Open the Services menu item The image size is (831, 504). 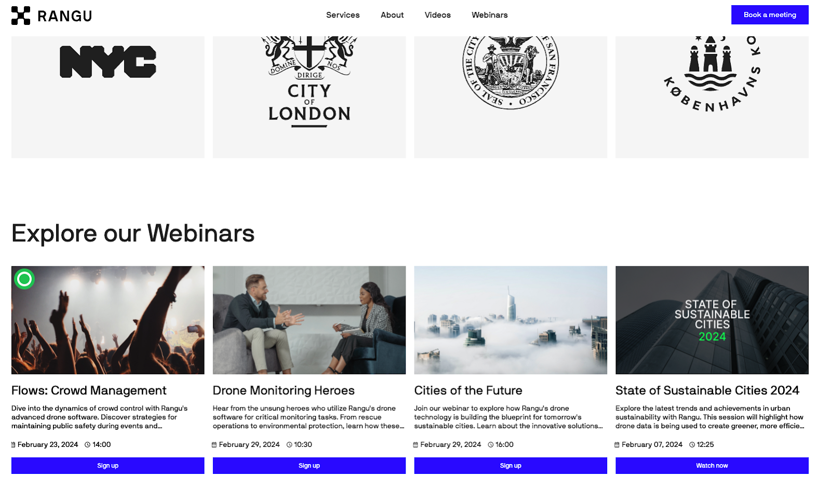tap(343, 15)
